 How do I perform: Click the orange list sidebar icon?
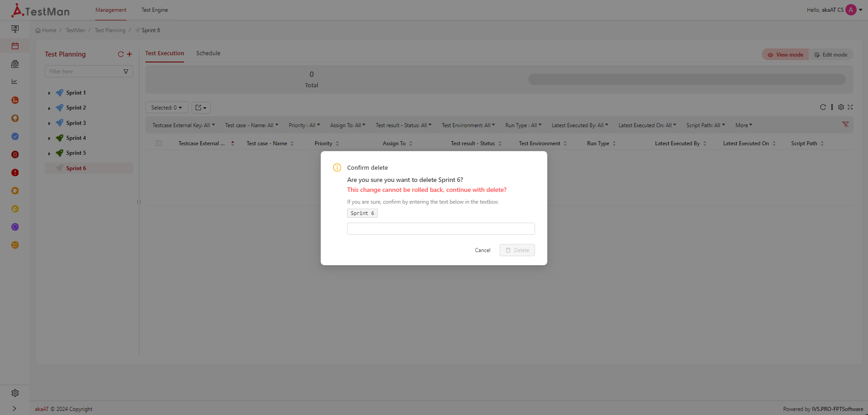(15, 245)
